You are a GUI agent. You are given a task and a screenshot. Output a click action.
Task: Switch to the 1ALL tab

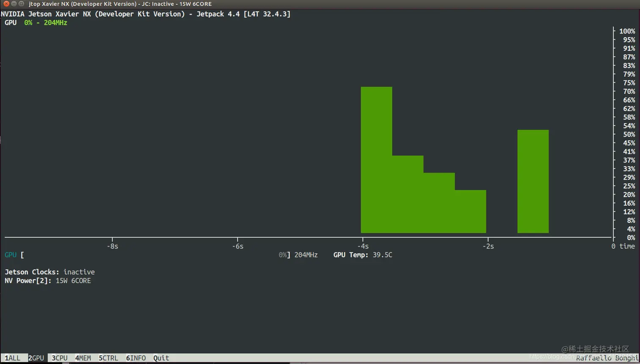pyautogui.click(x=12, y=358)
